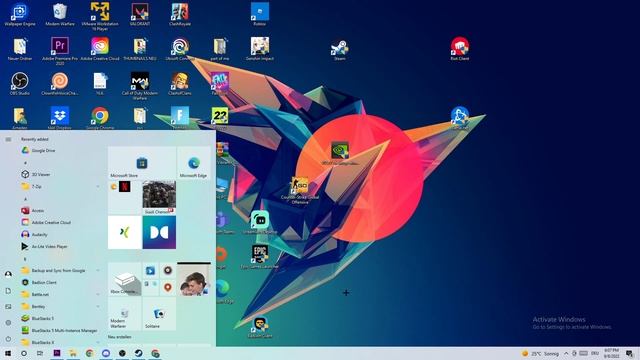
Task: Open the Netflix tile in Start menu
Action: pos(124,187)
